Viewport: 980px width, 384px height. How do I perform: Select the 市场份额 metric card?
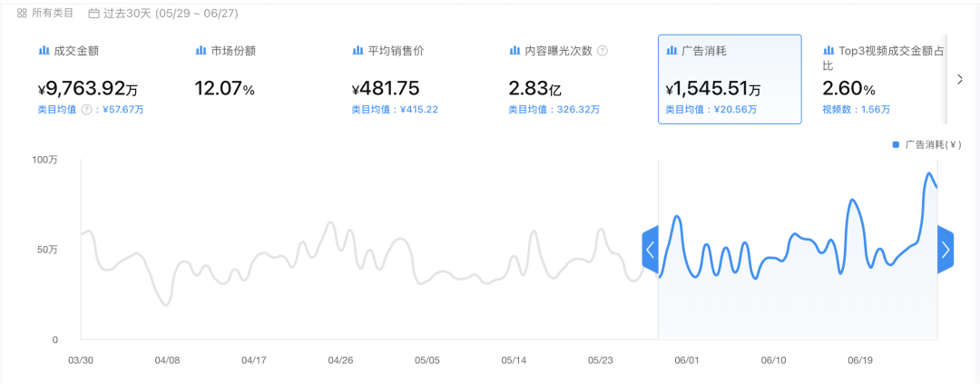point(259,79)
